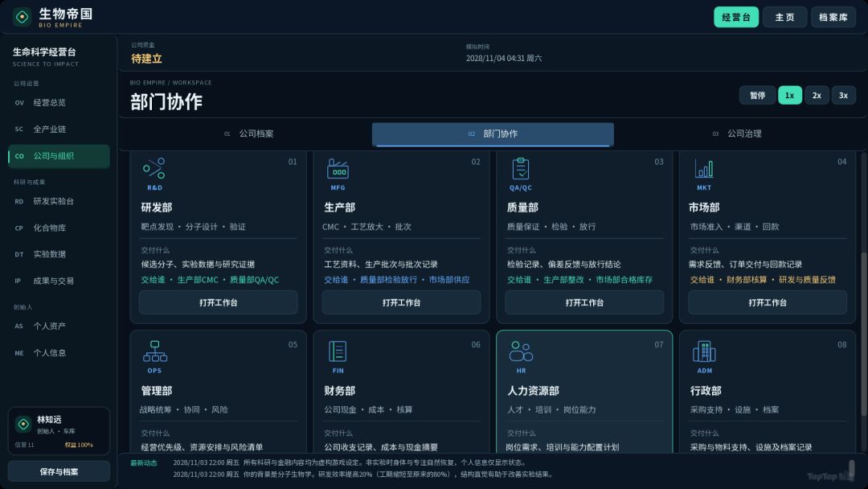The height and width of the screenshot is (489, 868).
Task: Open workbench for 研发部
Action: tap(218, 303)
